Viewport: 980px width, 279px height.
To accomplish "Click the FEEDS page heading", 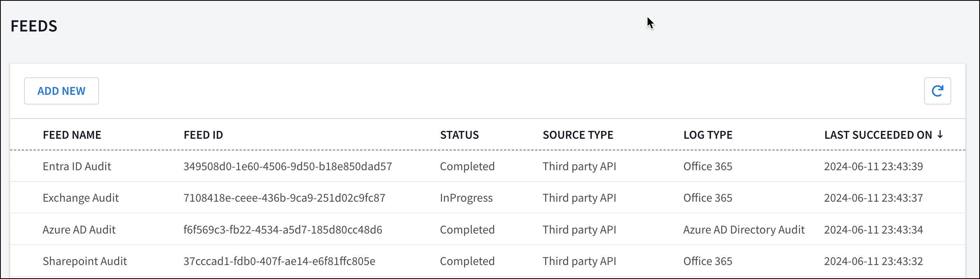I will tap(34, 26).
